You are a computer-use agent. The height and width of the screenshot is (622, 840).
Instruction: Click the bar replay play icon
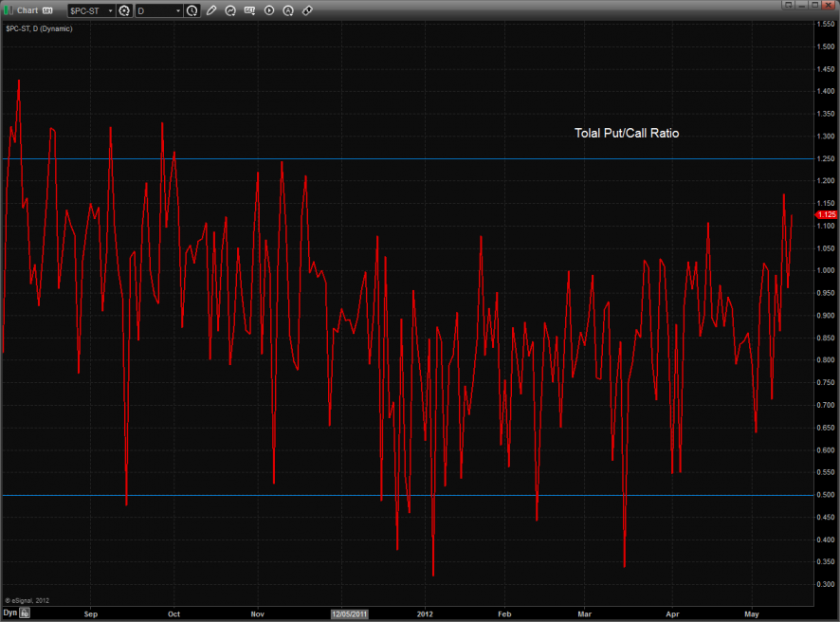[269, 10]
